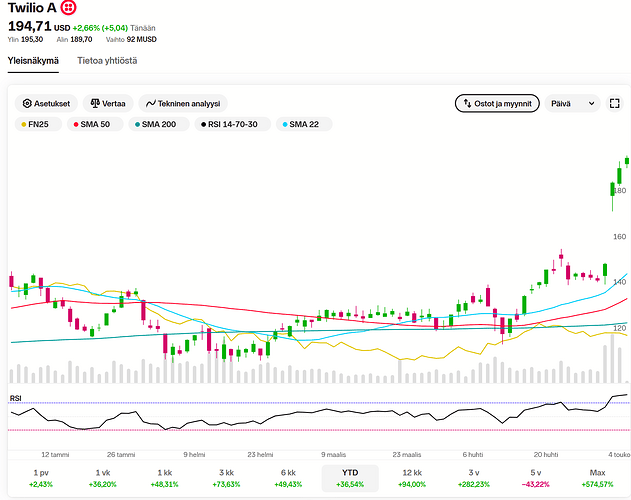Image resolution: width=631 pixels, height=500 pixels.
Task: Switch to the Tietoa yhtiöstä tab
Action: click(107, 61)
